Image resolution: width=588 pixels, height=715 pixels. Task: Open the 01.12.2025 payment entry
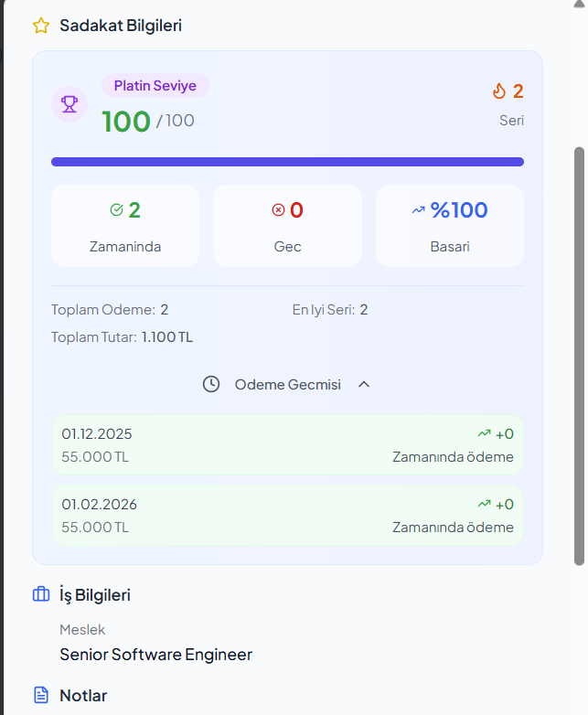point(287,445)
